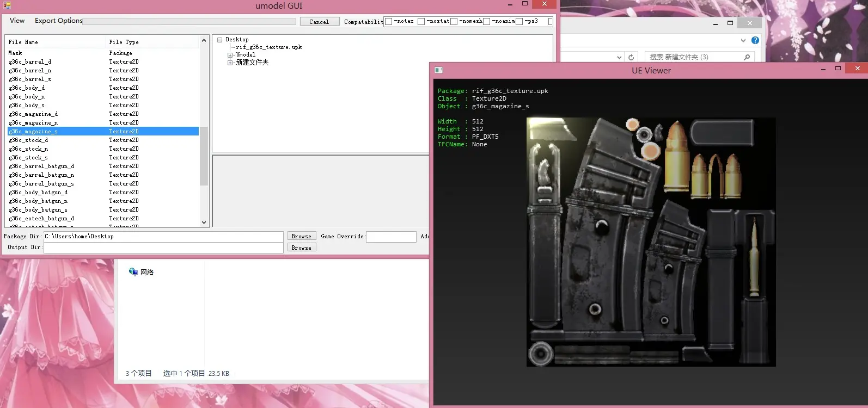Select g36c_barrel_batgun_s in file list
This screenshot has height=408, width=868.
(x=103, y=184)
